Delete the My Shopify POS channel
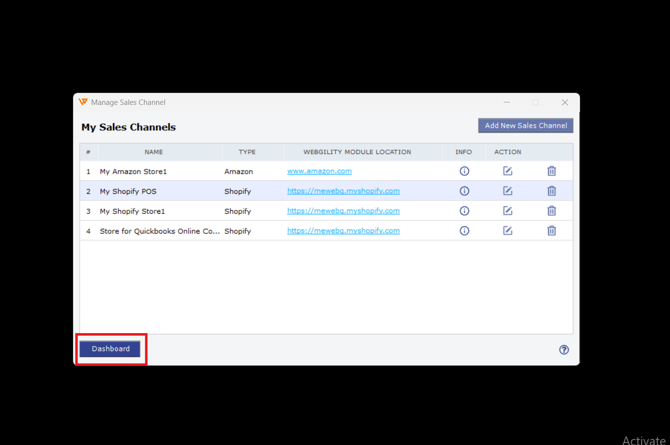 pyautogui.click(x=551, y=191)
